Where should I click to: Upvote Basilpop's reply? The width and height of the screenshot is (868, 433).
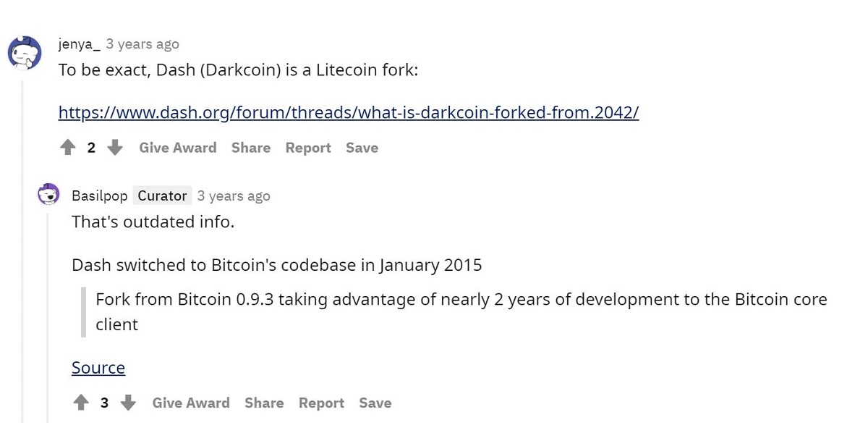(81, 403)
